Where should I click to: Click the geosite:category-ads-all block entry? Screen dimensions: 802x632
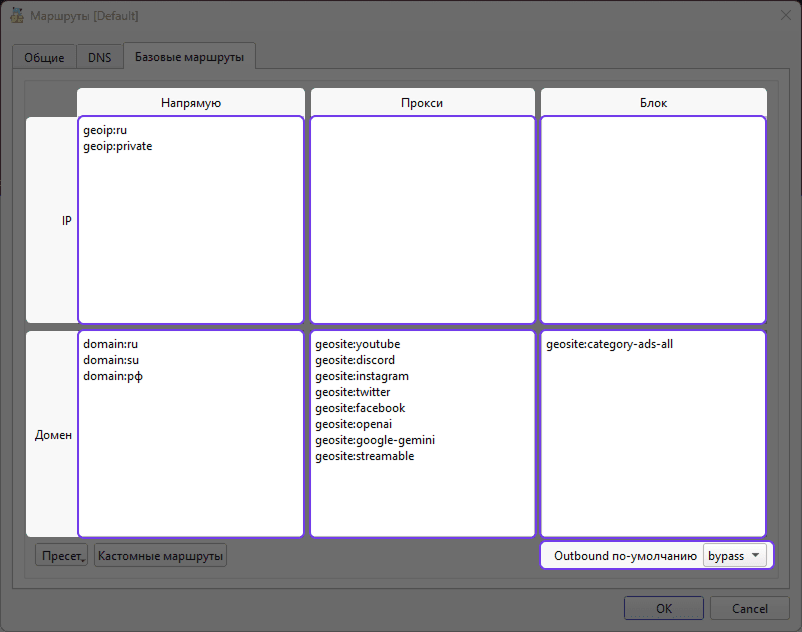click(610, 344)
